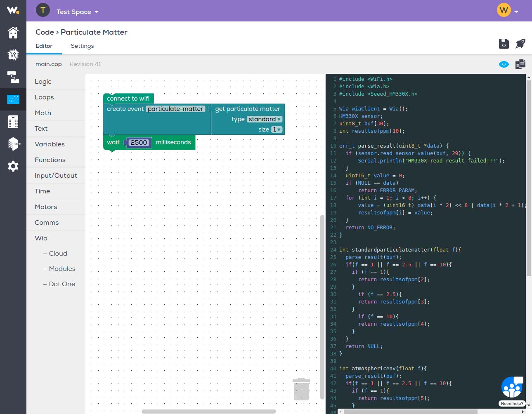Click code line HM330X sensor;

(361, 116)
